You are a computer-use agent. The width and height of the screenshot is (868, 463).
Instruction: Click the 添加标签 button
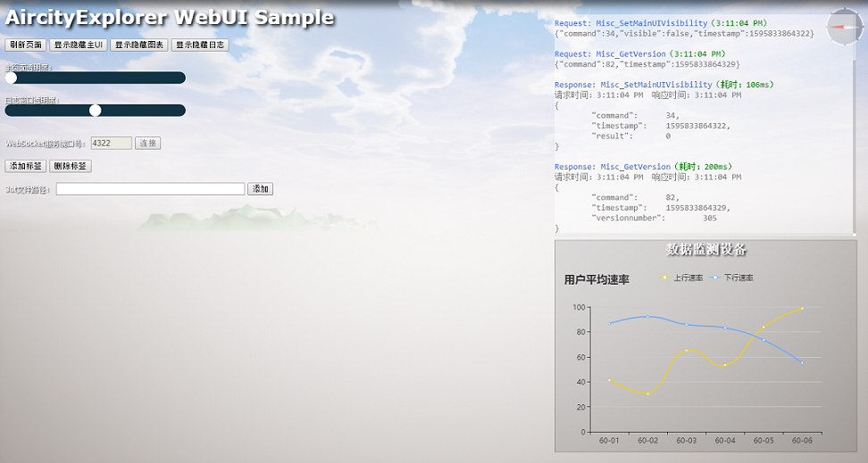click(x=26, y=166)
